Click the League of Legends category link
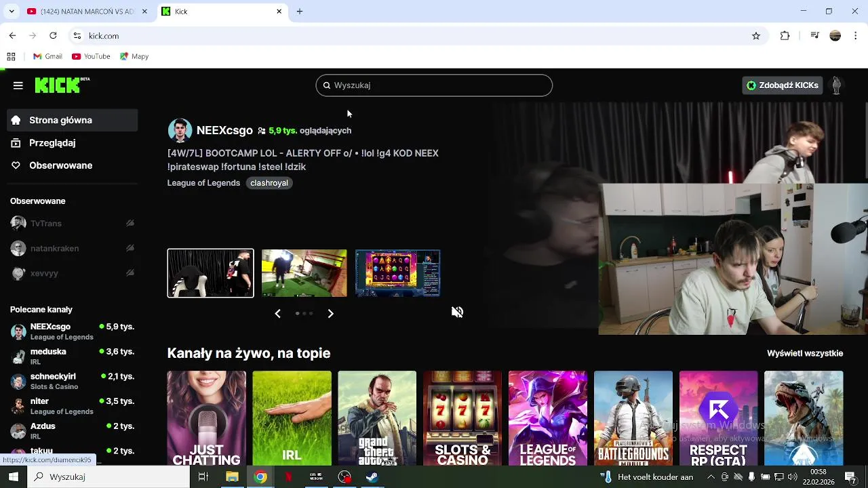Screen dimensions: 868x488 pyautogui.click(x=203, y=183)
